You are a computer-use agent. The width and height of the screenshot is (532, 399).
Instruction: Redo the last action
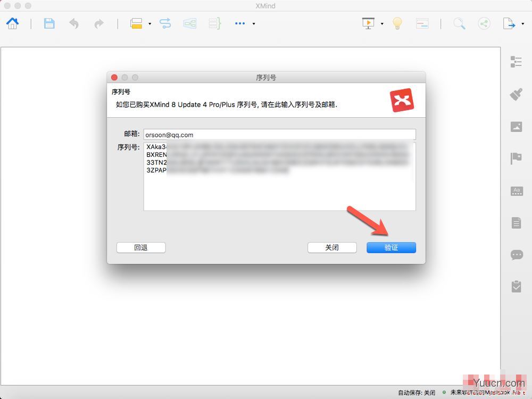tap(99, 23)
